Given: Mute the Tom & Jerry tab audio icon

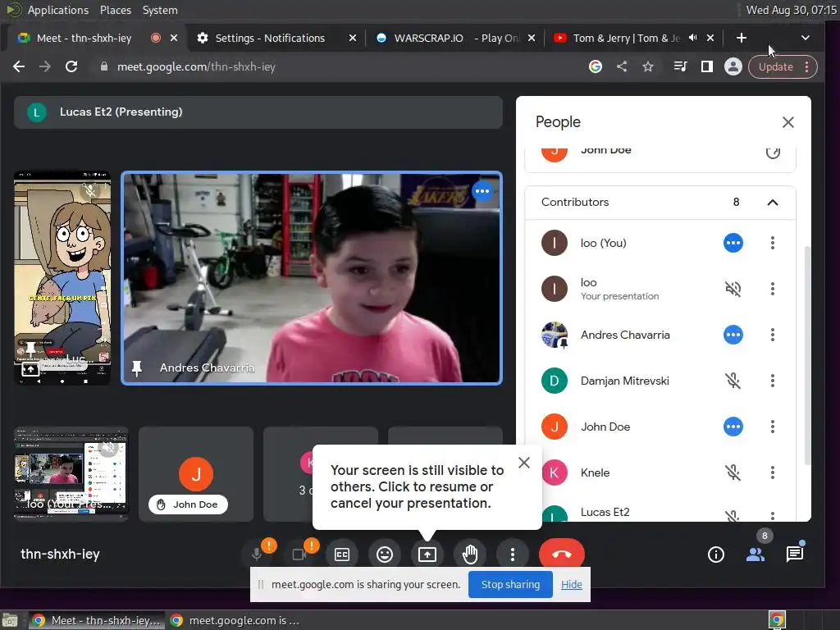Looking at the screenshot, I should tap(692, 38).
